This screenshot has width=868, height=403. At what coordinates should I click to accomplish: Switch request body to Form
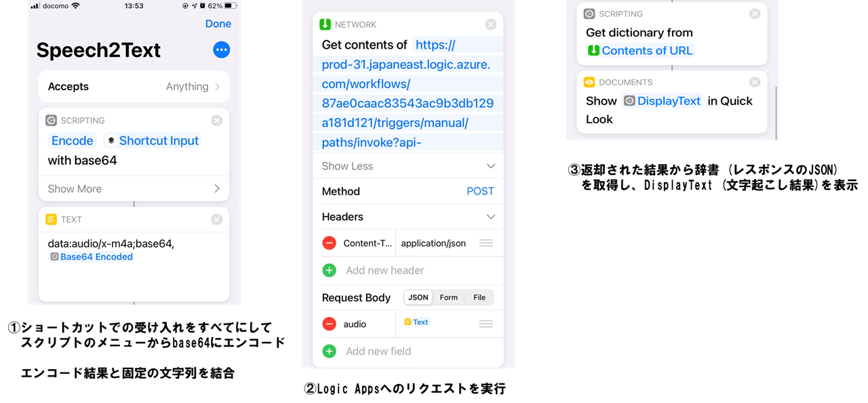point(448,297)
